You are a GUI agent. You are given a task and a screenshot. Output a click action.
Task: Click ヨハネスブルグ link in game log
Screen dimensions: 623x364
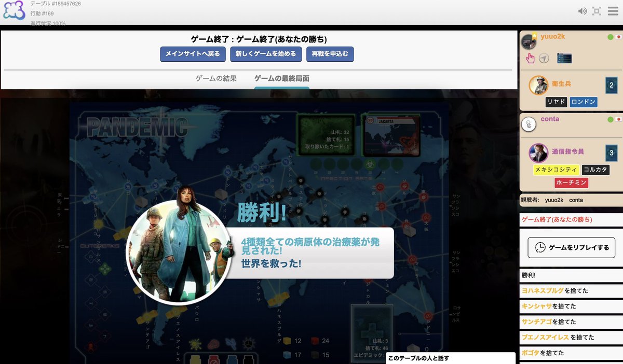(x=543, y=291)
